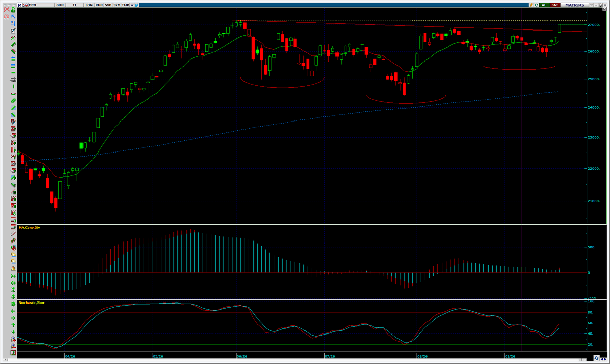The image size is (610, 364).
Task: Click the Stochastic.Slow indicator label
Action: pos(32,302)
